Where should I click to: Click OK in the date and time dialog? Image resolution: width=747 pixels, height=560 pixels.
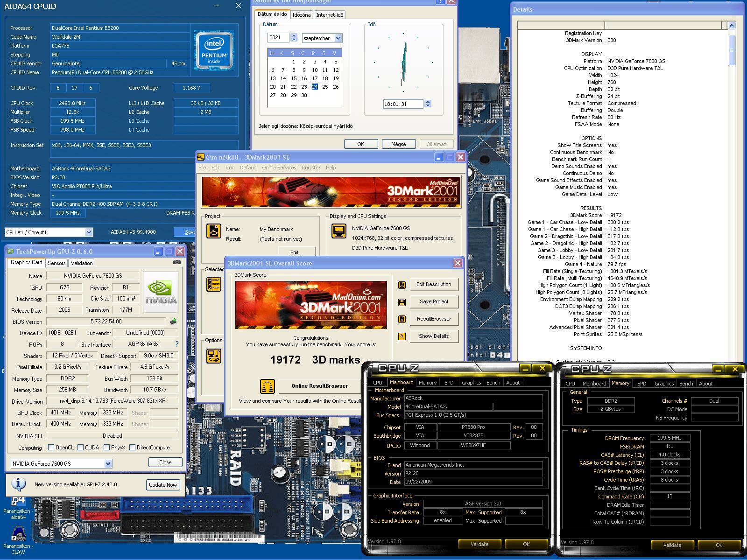(x=361, y=144)
